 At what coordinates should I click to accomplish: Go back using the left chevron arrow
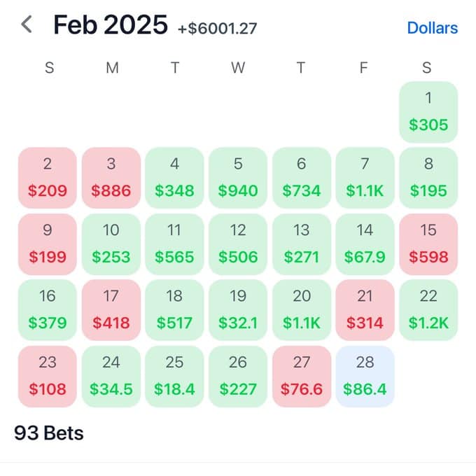coord(27,24)
